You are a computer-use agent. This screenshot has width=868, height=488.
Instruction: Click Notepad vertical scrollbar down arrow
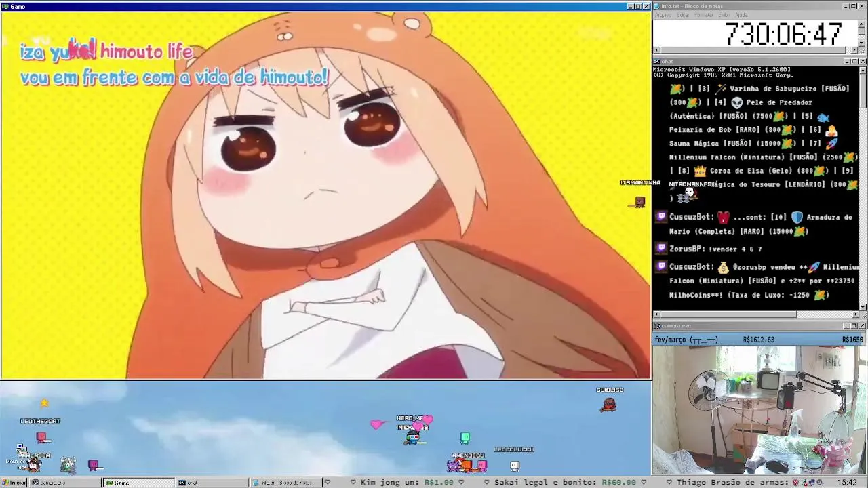863,43
